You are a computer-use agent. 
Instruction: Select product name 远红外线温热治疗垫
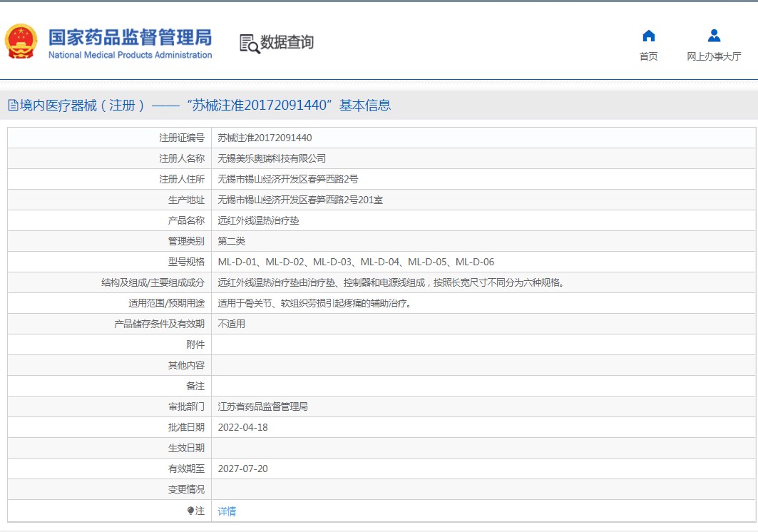coord(258,220)
